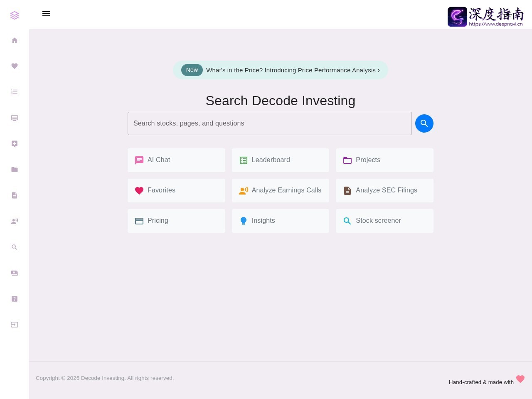Open the sidebar question mark help icon

(15, 299)
